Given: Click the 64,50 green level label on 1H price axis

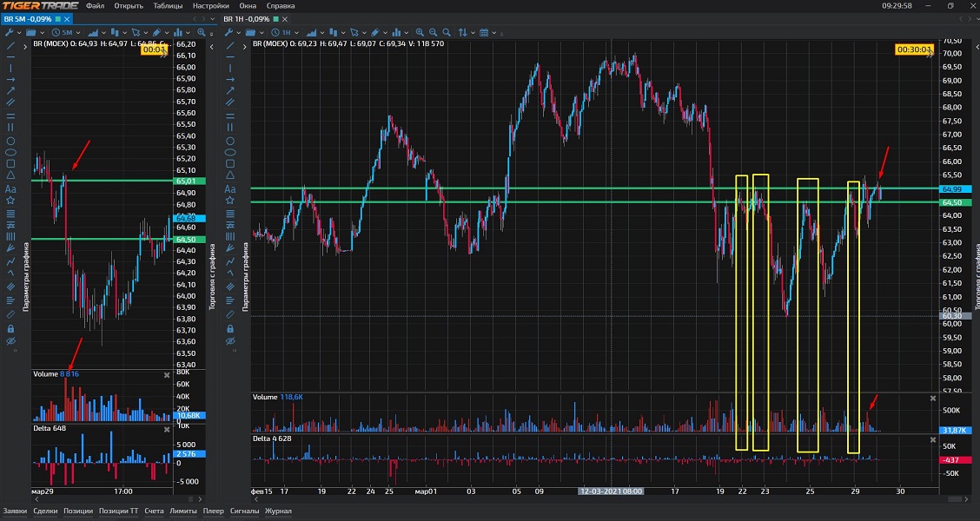Looking at the screenshot, I should tap(955, 202).
